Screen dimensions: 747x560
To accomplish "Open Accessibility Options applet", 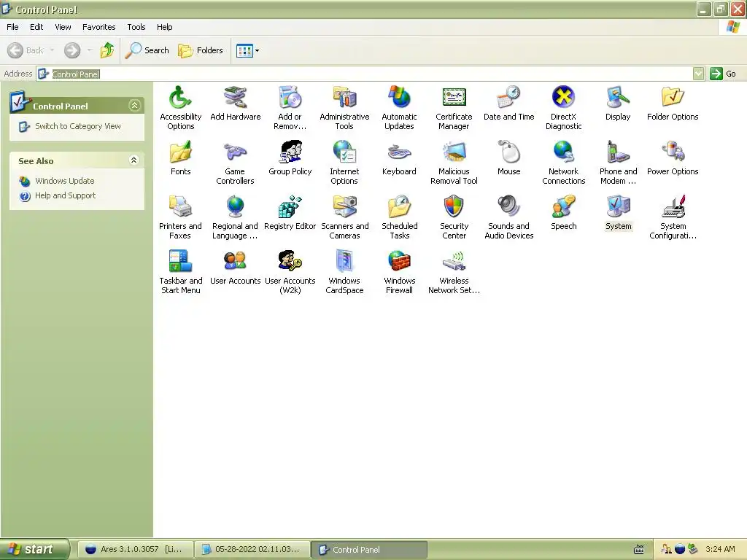I will [181, 108].
